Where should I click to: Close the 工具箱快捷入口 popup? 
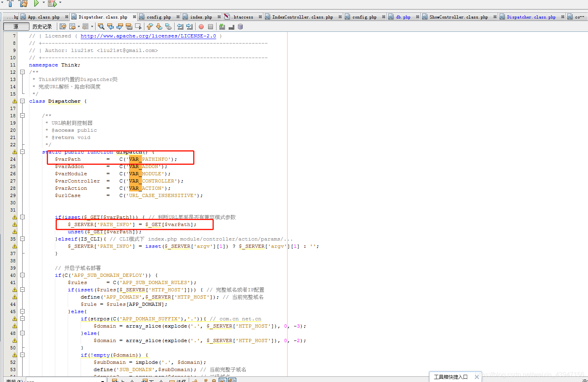tap(477, 377)
